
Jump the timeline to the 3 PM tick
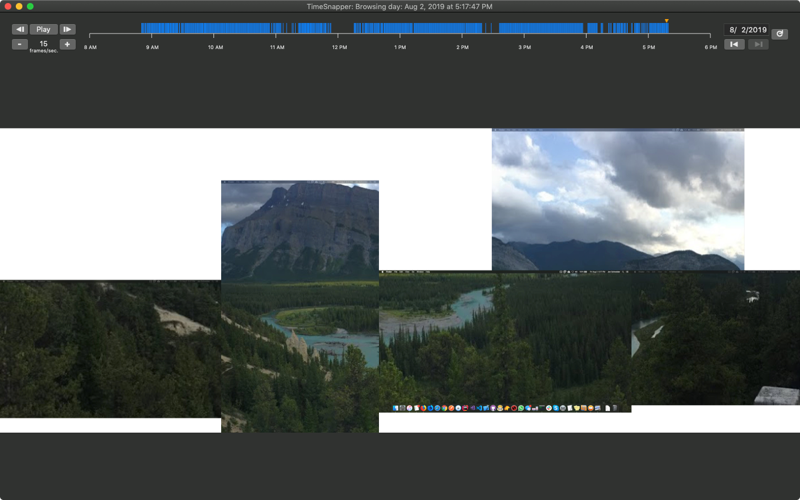[524, 35]
